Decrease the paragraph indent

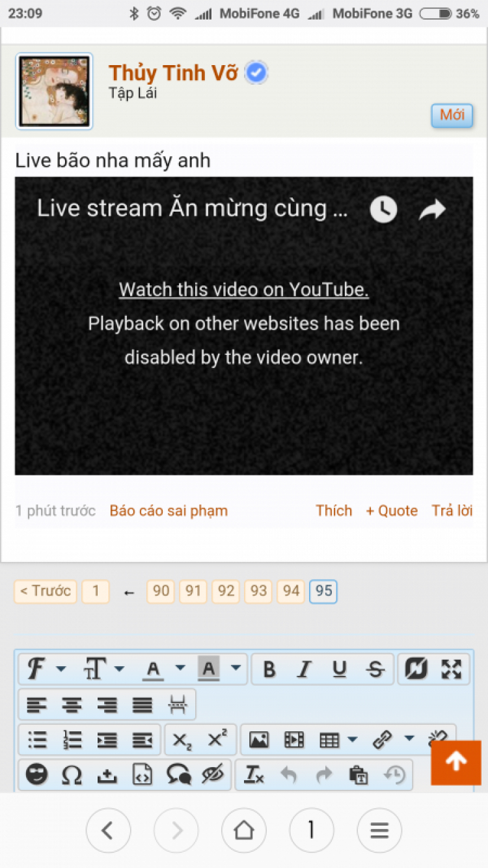142,740
